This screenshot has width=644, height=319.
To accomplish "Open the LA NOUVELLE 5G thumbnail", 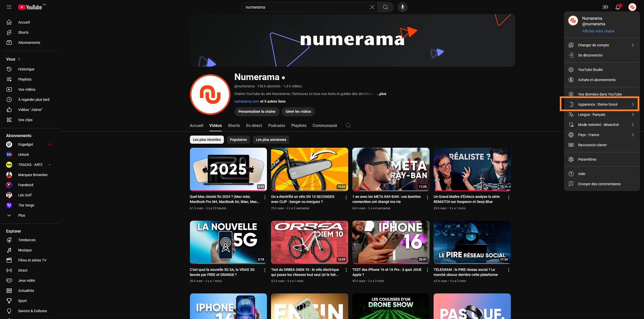I will (228, 242).
